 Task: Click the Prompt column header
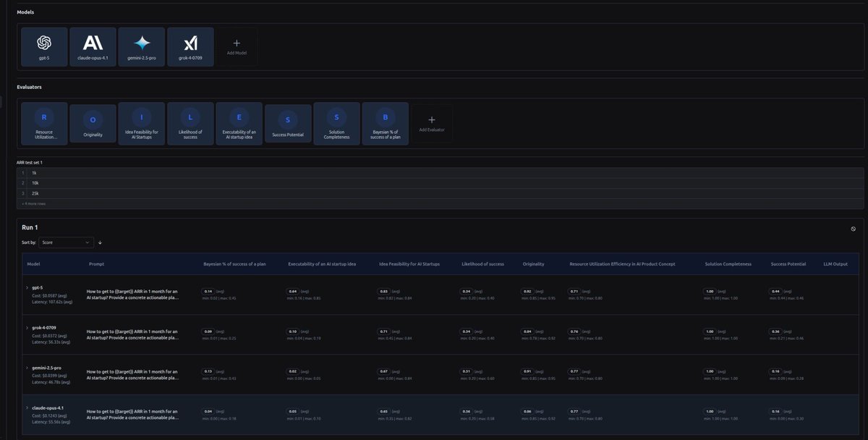pyautogui.click(x=96, y=264)
